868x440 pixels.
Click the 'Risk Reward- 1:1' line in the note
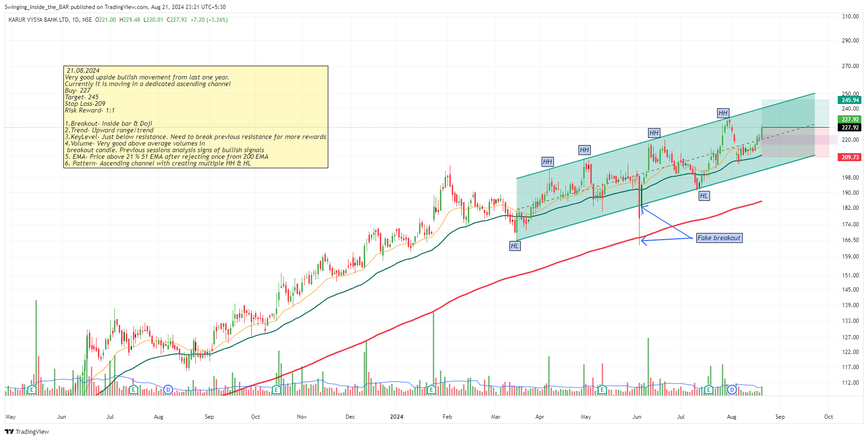pyautogui.click(x=90, y=110)
